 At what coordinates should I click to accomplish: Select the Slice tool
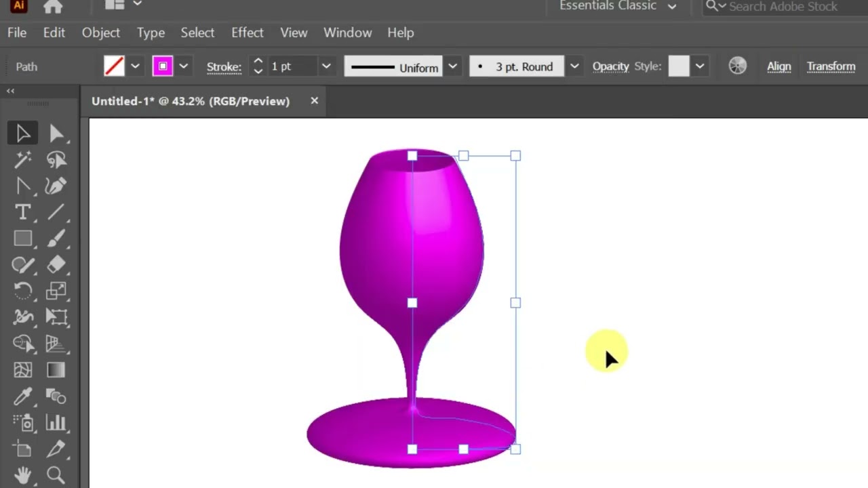click(x=56, y=449)
